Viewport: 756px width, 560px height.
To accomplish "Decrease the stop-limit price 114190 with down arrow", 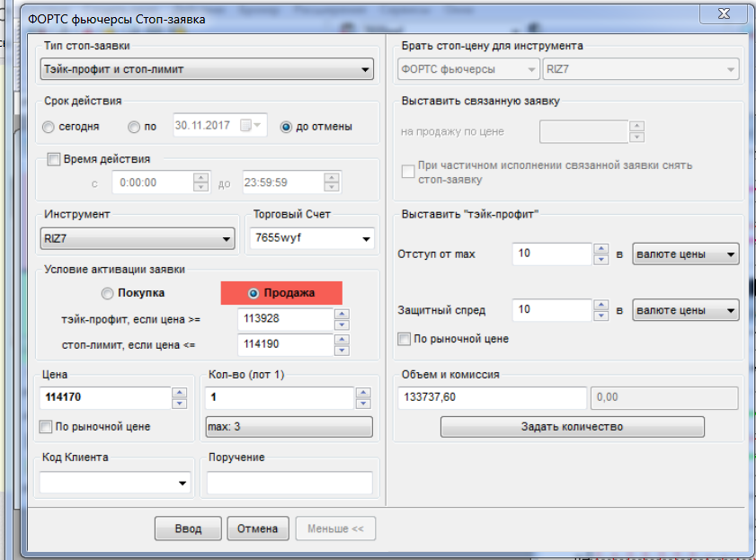I will click(x=342, y=350).
